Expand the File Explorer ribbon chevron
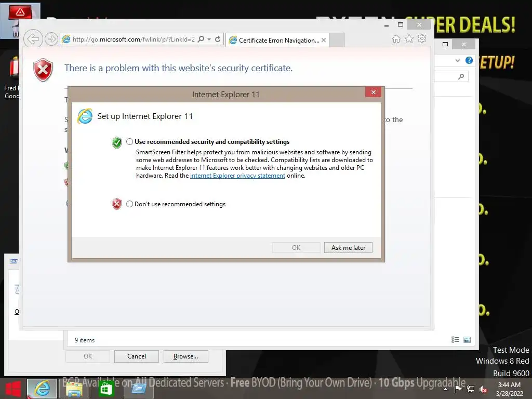The height and width of the screenshot is (399, 532). (x=458, y=60)
